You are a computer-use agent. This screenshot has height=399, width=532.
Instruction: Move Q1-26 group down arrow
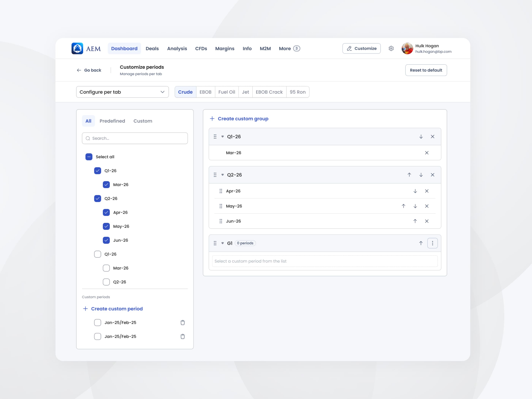(421, 137)
